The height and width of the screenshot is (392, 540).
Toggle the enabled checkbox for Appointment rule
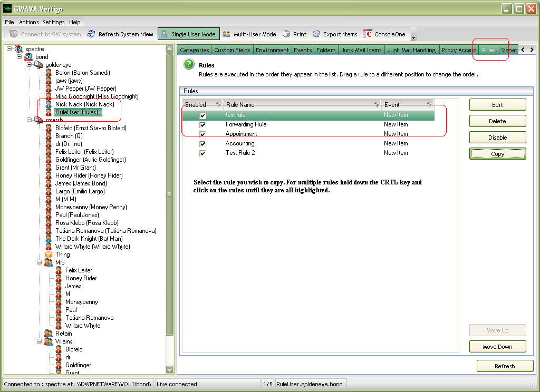(202, 134)
